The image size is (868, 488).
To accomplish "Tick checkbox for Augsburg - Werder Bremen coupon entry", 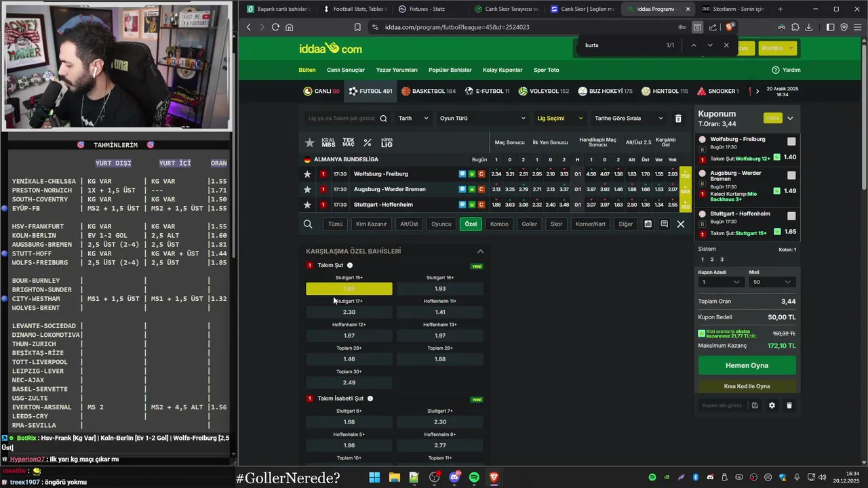I will pos(791,176).
